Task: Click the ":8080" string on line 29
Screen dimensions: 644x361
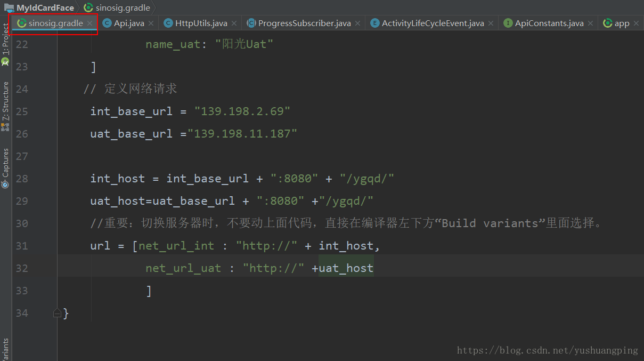Action: coord(280,201)
